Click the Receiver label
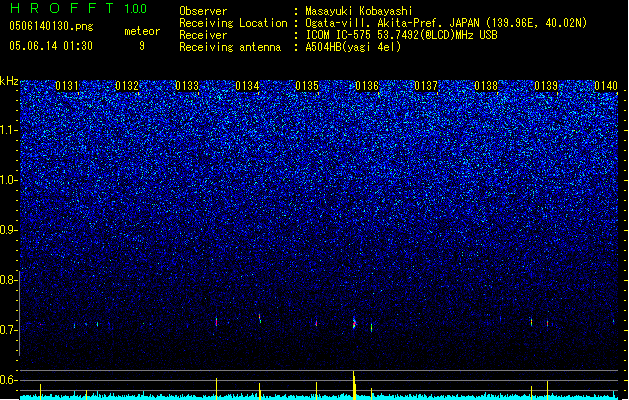The height and width of the screenshot is (400, 629). [x=203, y=35]
